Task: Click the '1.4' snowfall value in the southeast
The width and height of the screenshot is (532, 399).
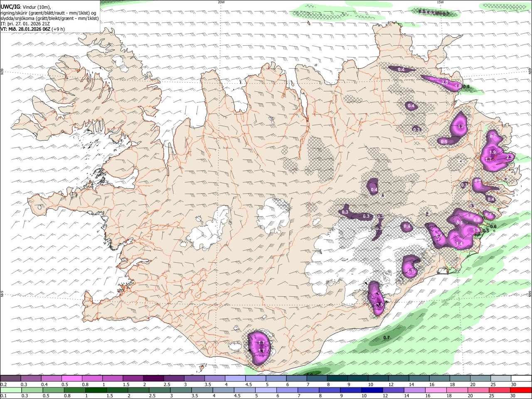Action: (x=459, y=244)
